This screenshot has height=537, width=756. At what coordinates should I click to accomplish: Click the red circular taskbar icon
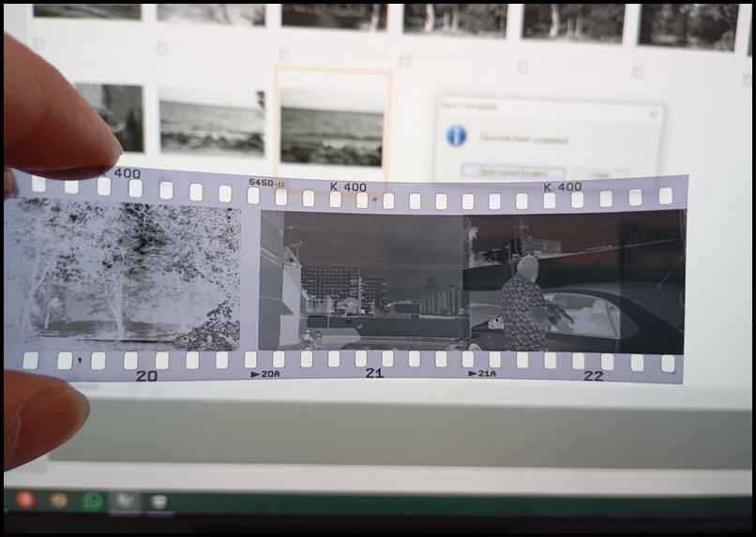(x=25, y=500)
